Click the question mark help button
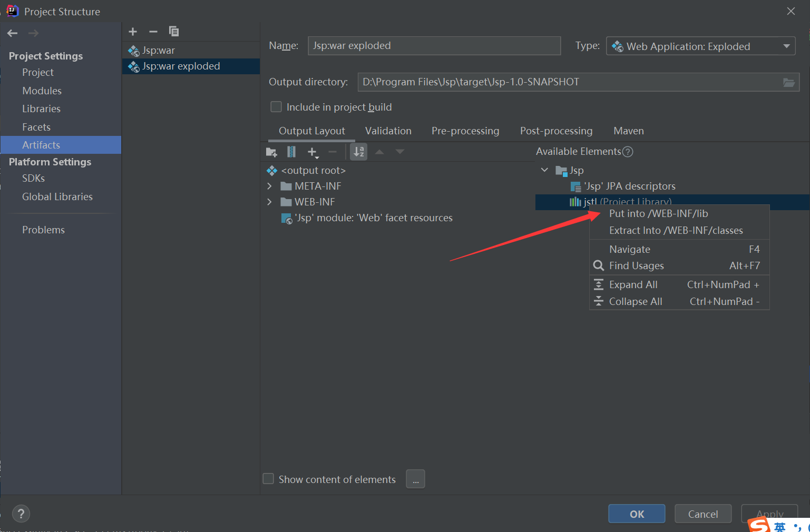 tap(21, 514)
